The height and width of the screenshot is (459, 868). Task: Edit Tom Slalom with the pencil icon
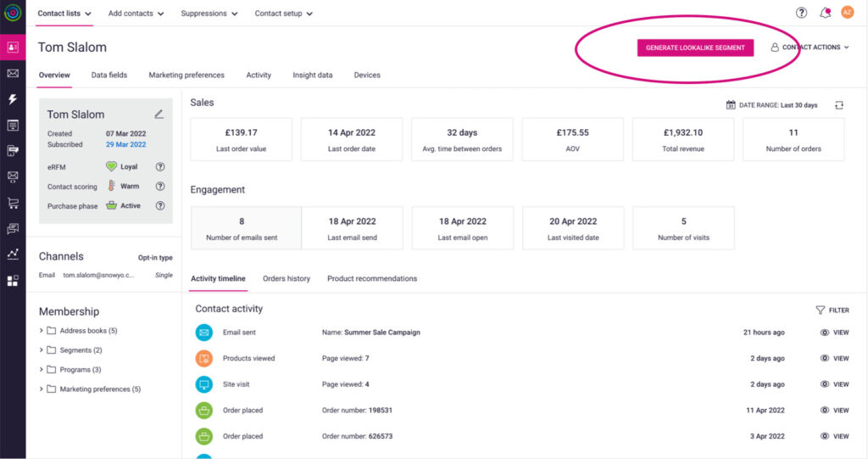pos(159,114)
